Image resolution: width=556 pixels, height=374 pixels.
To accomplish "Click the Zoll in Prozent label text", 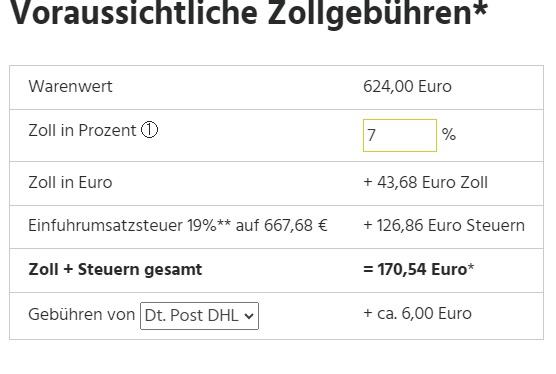I will (82, 130).
